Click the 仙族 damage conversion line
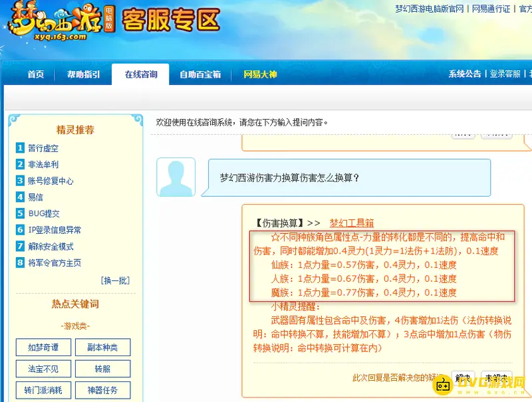Image resolution: width=532 pixels, height=402 pixels. tap(364, 264)
